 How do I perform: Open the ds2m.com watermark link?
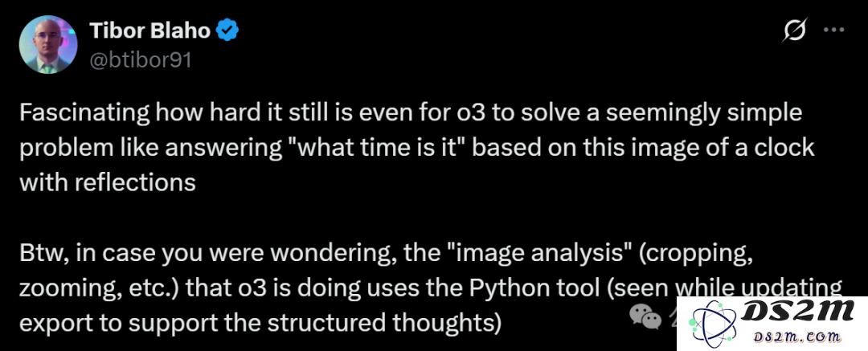798,337
